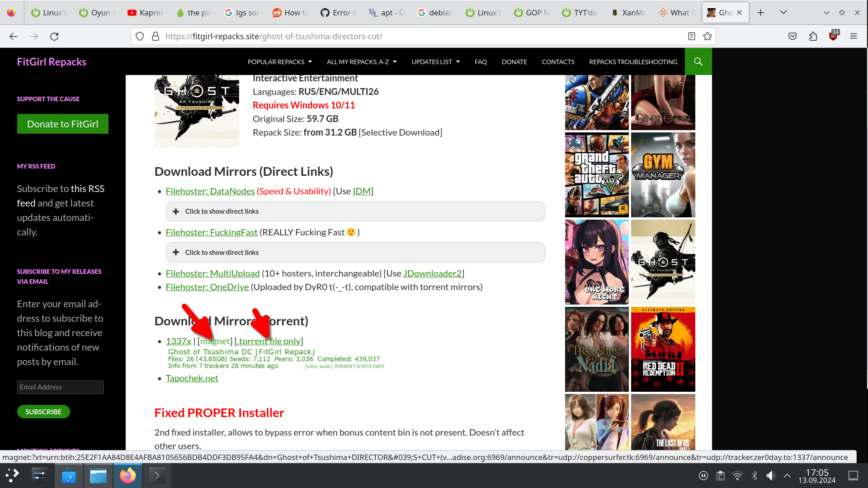
Task: Save page to Pocket icon
Action: click(x=793, y=36)
